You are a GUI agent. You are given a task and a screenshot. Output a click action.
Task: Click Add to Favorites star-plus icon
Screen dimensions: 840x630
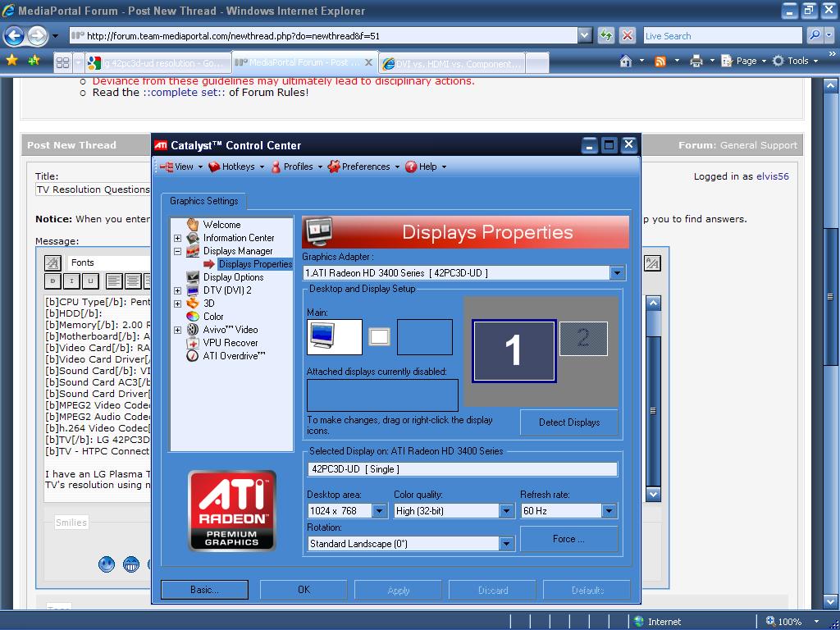(x=34, y=61)
